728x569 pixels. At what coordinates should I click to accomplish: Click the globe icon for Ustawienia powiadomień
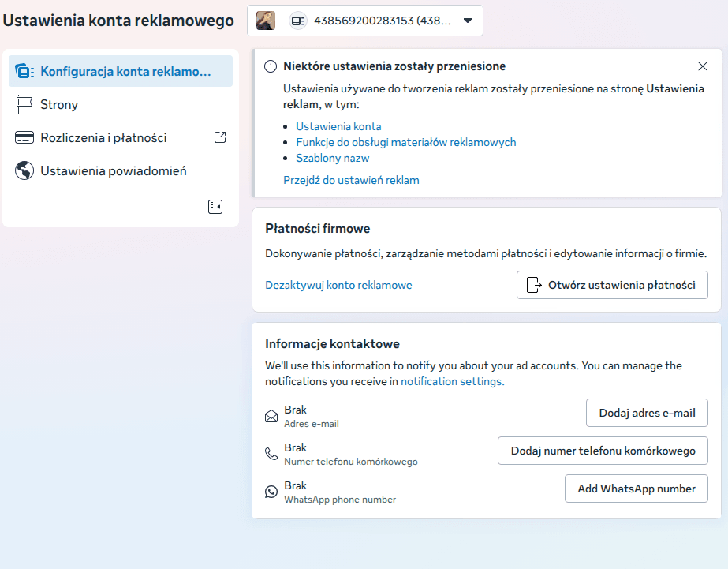(x=24, y=170)
